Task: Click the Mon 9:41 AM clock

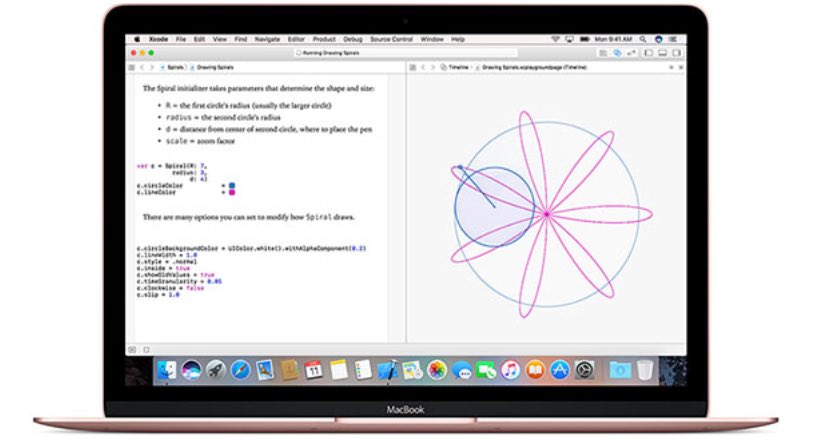Action: click(613, 39)
